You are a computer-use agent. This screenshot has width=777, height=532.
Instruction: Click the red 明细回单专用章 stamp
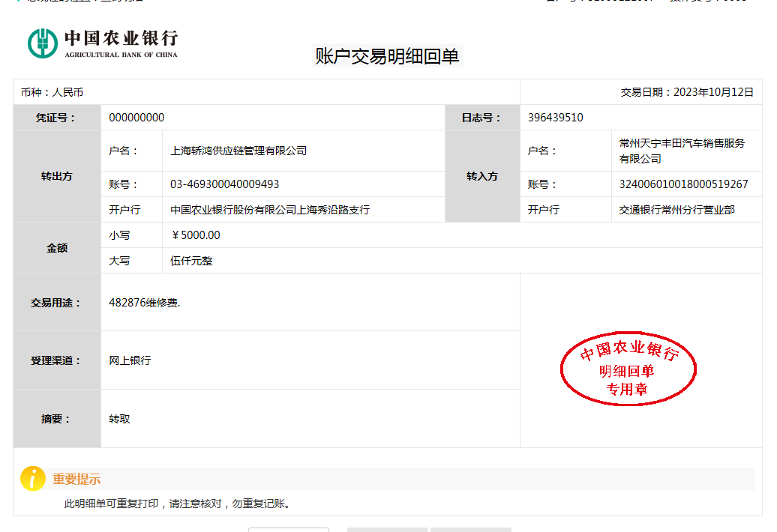(628, 369)
